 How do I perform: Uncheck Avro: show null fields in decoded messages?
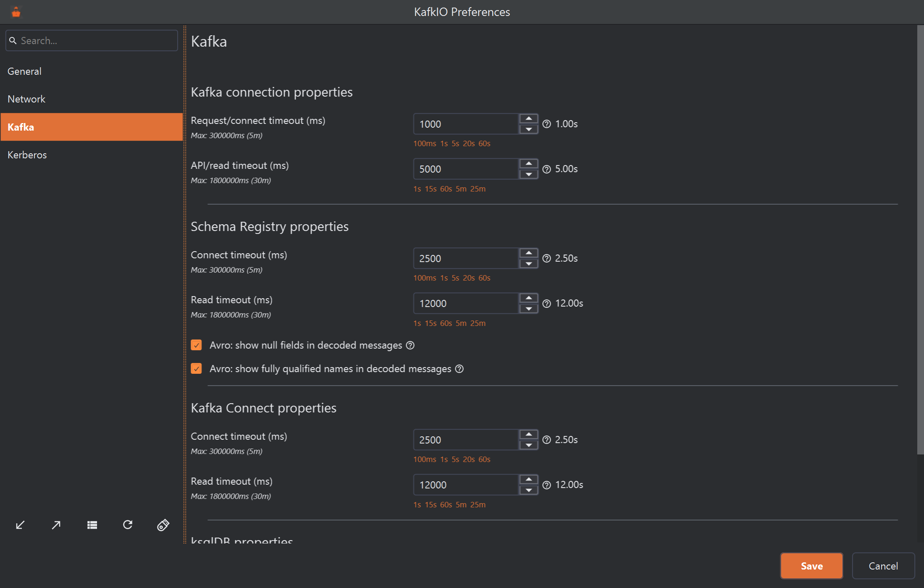[196, 345]
